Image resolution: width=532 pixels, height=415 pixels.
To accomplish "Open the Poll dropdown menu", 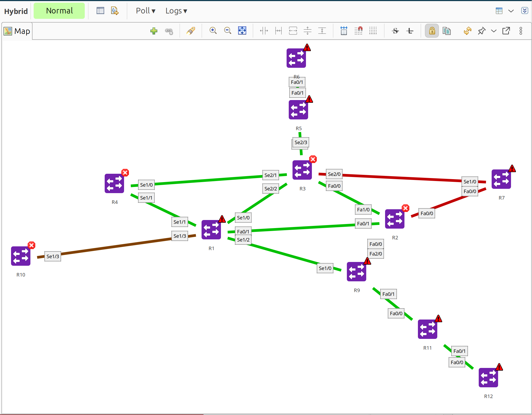I will pyautogui.click(x=145, y=11).
